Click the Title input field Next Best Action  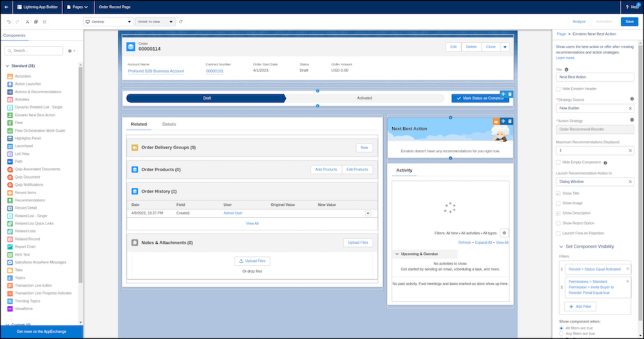[594, 77]
